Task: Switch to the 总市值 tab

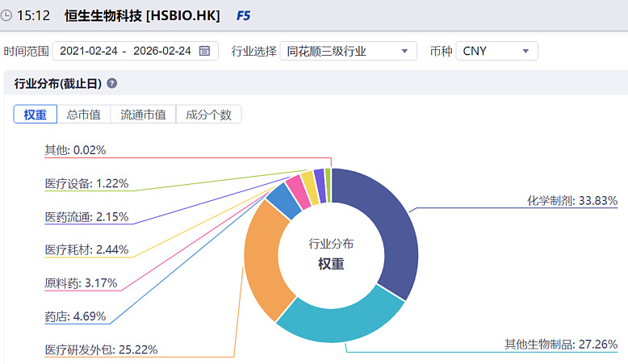Action: (83, 115)
